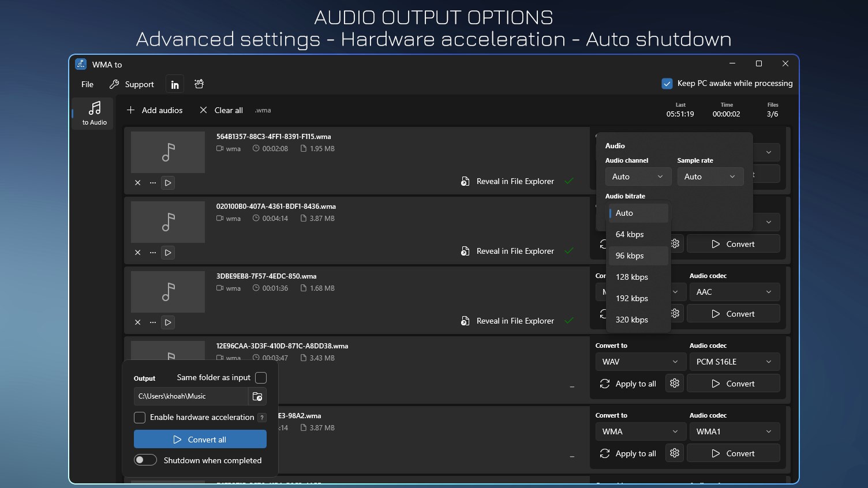Viewport: 868px width, 488px height.
Task: Check the Same folder as input box
Action: tap(261, 378)
